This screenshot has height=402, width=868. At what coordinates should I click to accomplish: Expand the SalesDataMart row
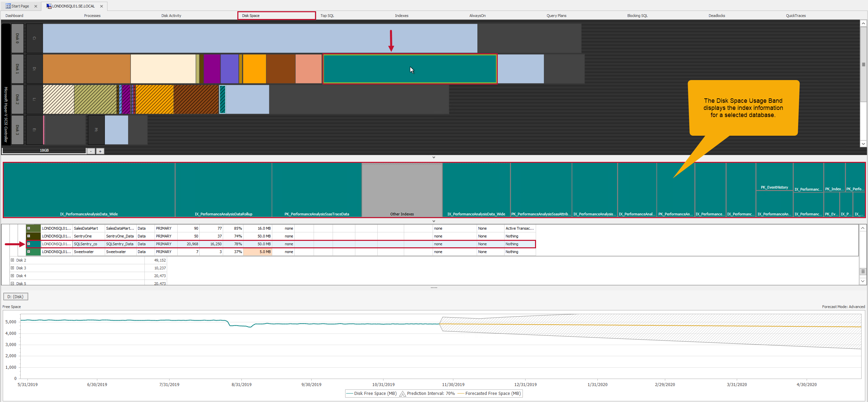(x=29, y=228)
